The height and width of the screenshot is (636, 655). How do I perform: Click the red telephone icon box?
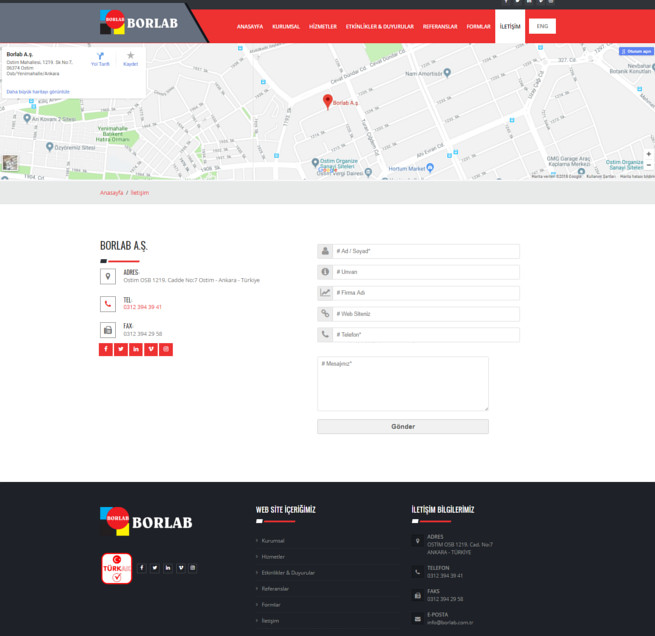pyautogui.click(x=108, y=304)
